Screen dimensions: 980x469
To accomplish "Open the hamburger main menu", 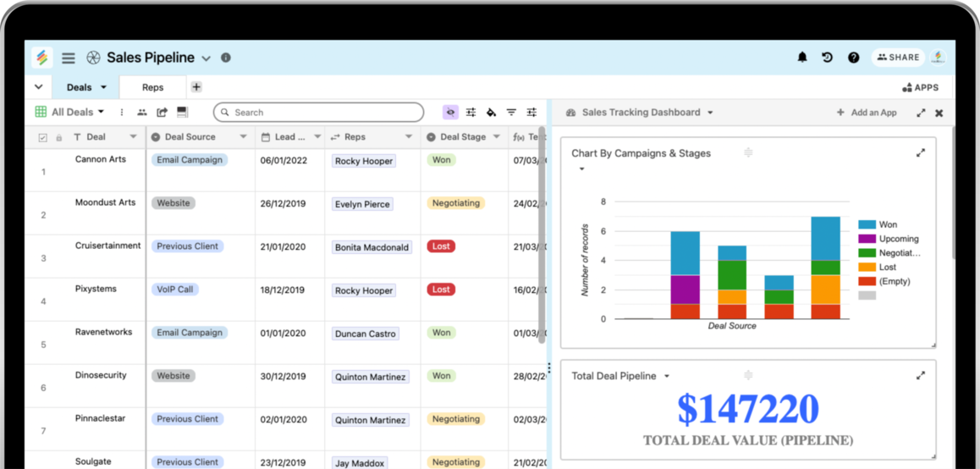I will [x=69, y=58].
